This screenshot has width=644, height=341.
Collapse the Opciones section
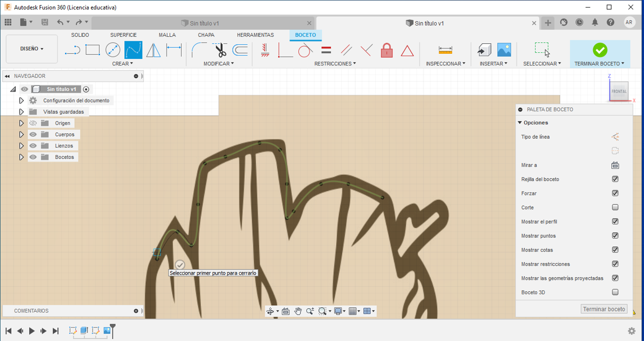(x=520, y=123)
